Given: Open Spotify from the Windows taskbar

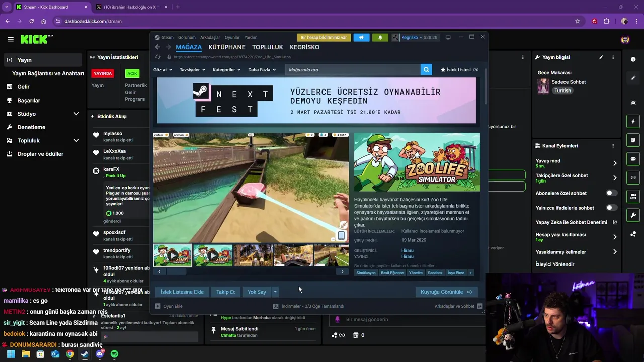Looking at the screenshot, I should click(114, 354).
